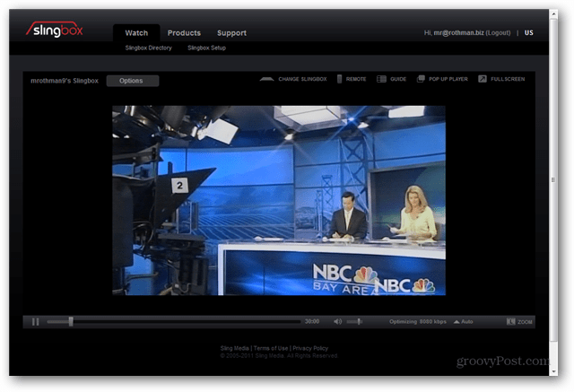Expand the Auto quality dropdown
The width and height of the screenshot is (574, 392).
(x=463, y=322)
